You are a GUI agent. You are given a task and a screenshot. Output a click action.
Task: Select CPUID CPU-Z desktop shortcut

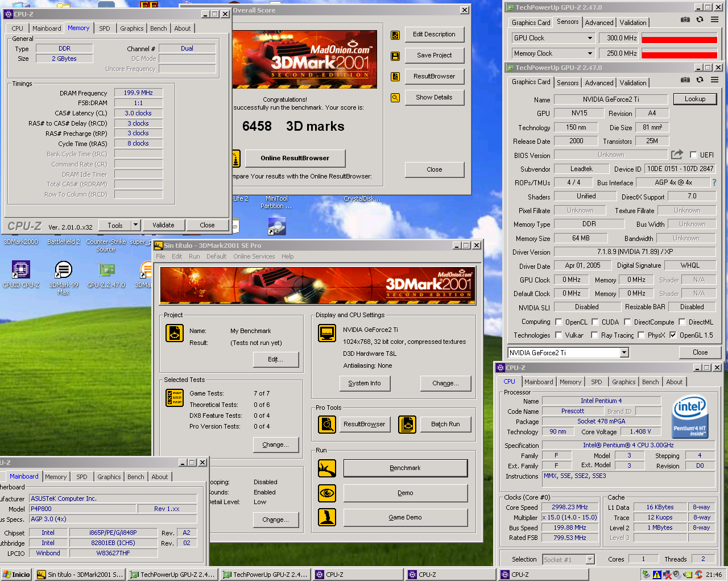21,275
